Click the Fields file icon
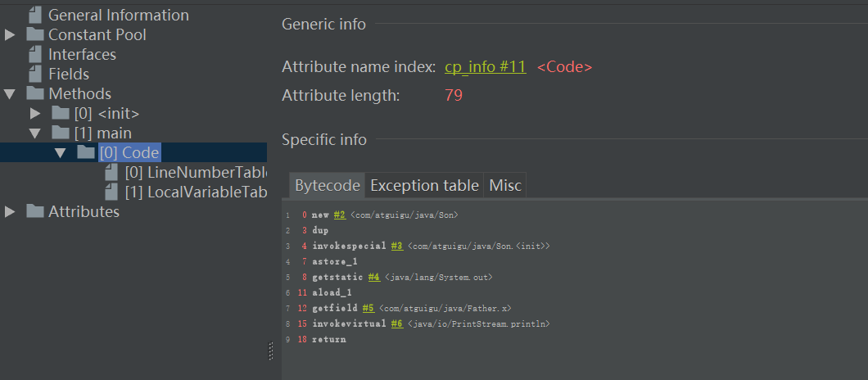The image size is (868, 380). pos(35,74)
